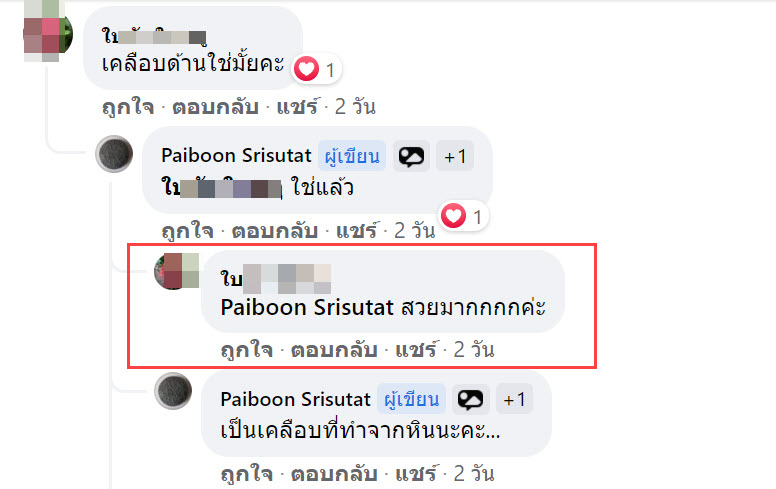Open the +1 badges on the ใช่แล้ว reply

pyautogui.click(x=455, y=157)
